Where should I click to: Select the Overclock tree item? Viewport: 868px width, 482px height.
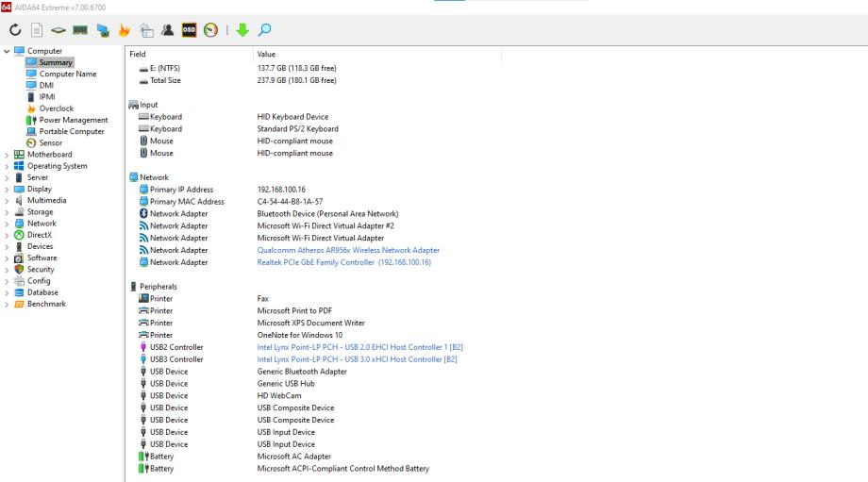pyautogui.click(x=56, y=108)
